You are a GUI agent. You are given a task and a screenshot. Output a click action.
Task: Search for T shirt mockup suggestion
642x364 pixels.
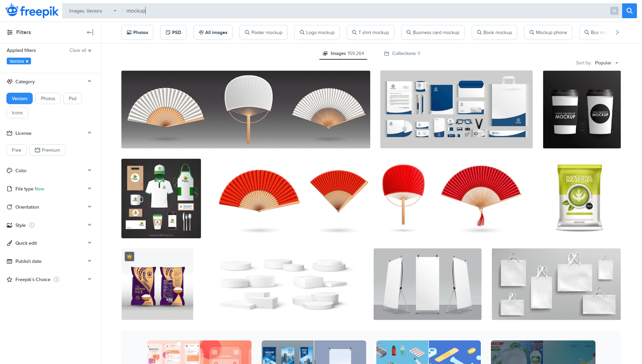(x=370, y=32)
